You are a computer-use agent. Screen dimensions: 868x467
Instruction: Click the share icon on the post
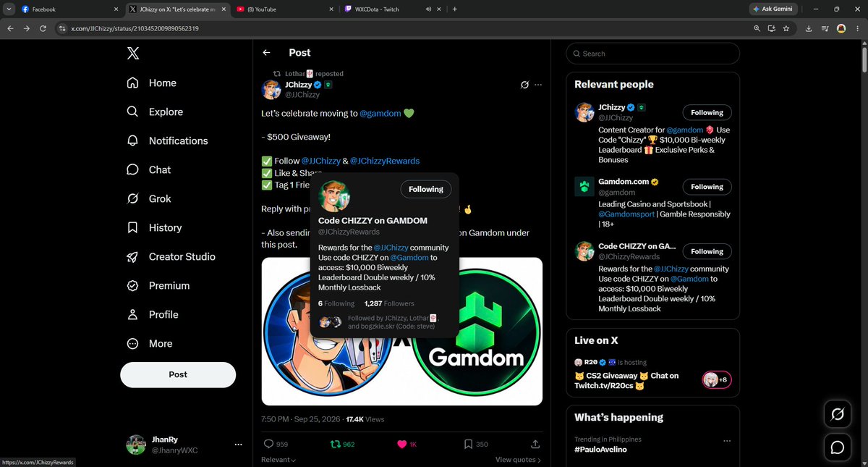535,444
